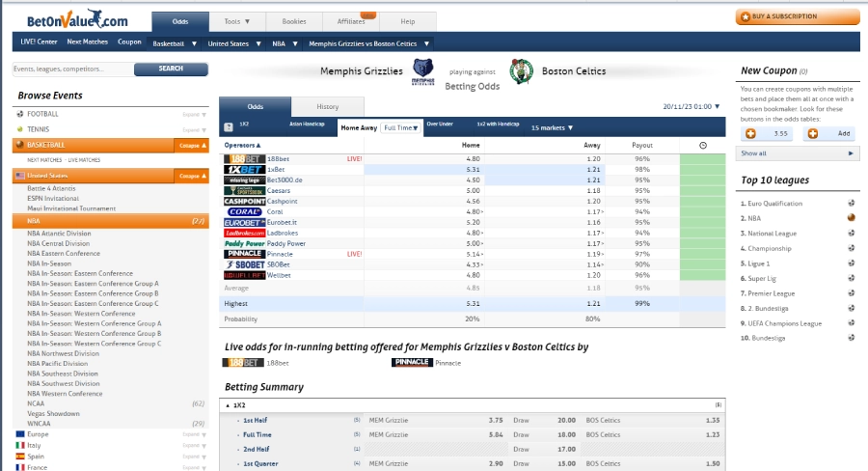This screenshot has width=868, height=471.
Task: Click the Cashpoint bookmaker logo
Action: coord(244,201)
